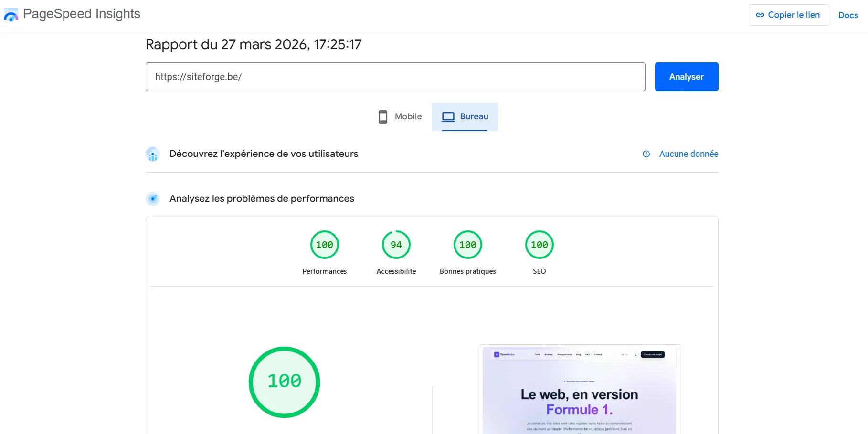The width and height of the screenshot is (868, 434).
Task: Open the Docs link
Action: pyautogui.click(x=848, y=15)
